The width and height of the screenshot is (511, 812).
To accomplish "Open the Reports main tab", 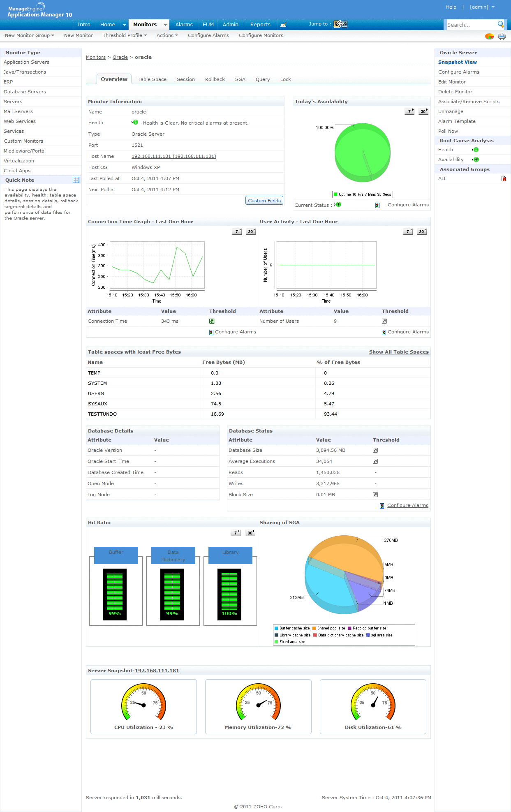I will point(260,25).
